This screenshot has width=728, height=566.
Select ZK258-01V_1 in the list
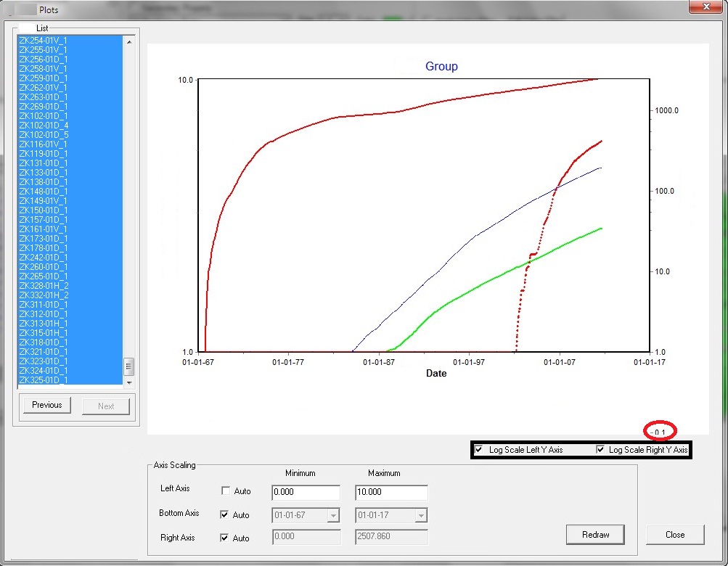click(x=70, y=69)
